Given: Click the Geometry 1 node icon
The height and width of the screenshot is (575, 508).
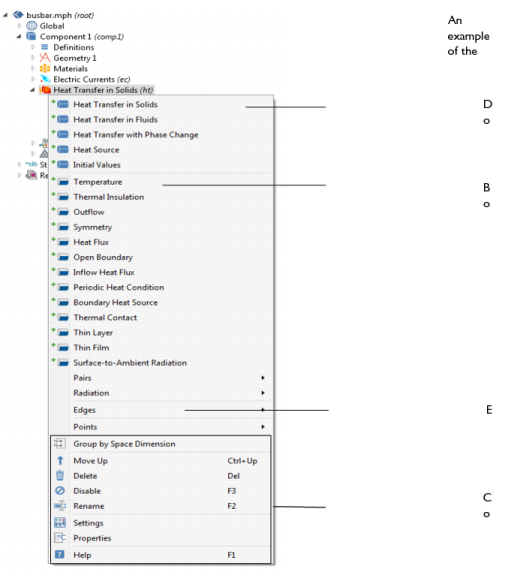Looking at the screenshot, I should 44,58.
